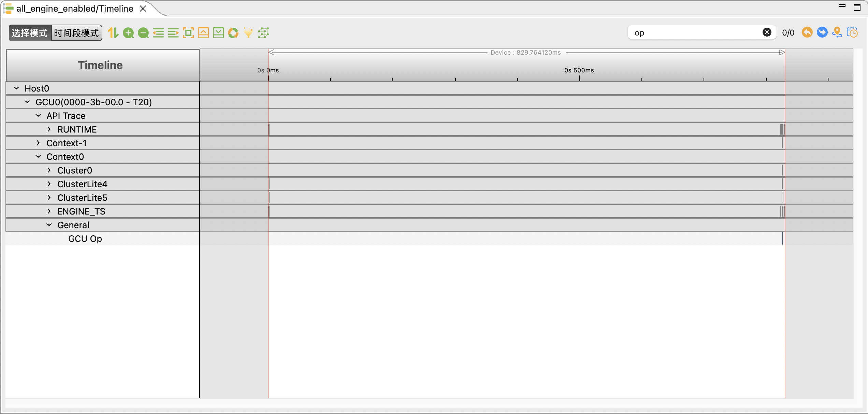Click the green zoom in magnifier
This screenshot has height=414, width=868.
click(128, 33)
